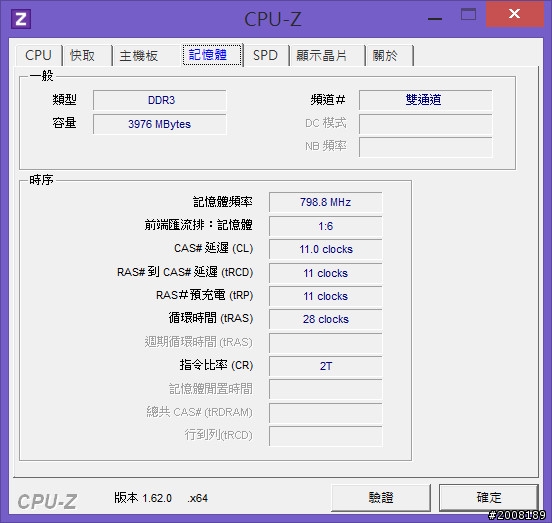Click the 1:6 FSB ratio value
This screenshot has height=523, width=552.
click(x=326, y=226)
